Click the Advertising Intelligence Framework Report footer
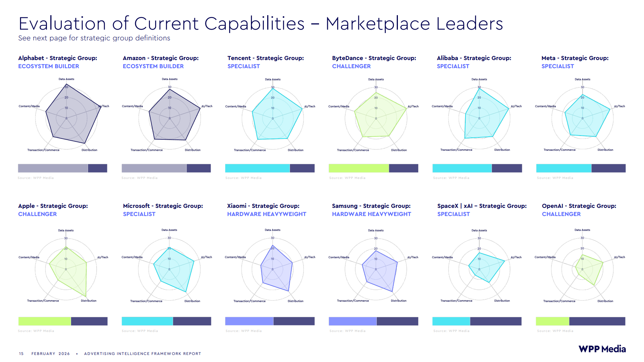Image resolution: width=644 pixels, height=362 pixels. point(142,353)
